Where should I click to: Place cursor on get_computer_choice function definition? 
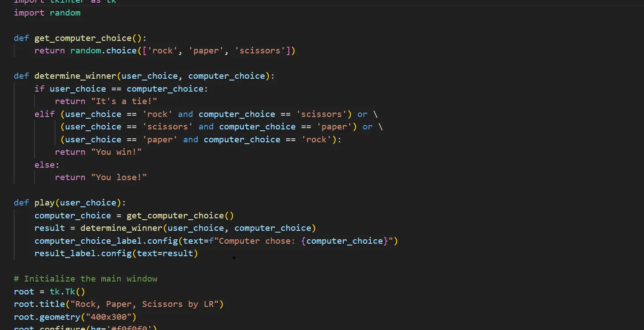(x=83, y=38)
